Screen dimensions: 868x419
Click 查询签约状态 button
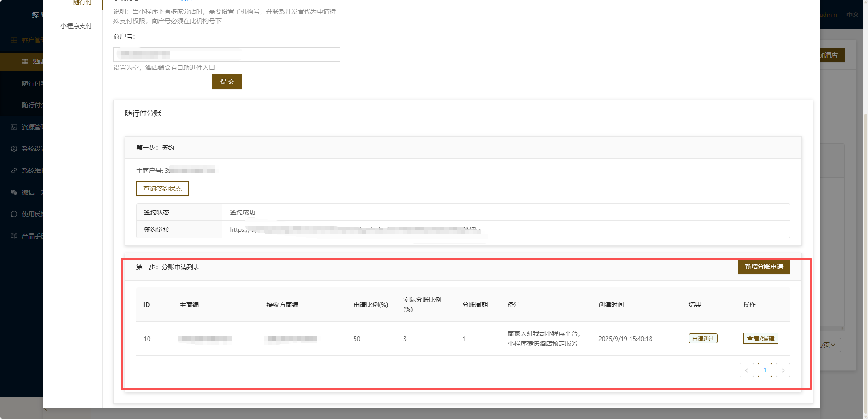162,189
